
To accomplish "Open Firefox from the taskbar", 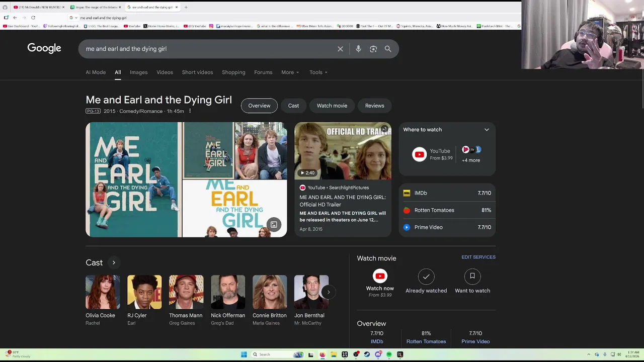I will (x=323, y=354).
